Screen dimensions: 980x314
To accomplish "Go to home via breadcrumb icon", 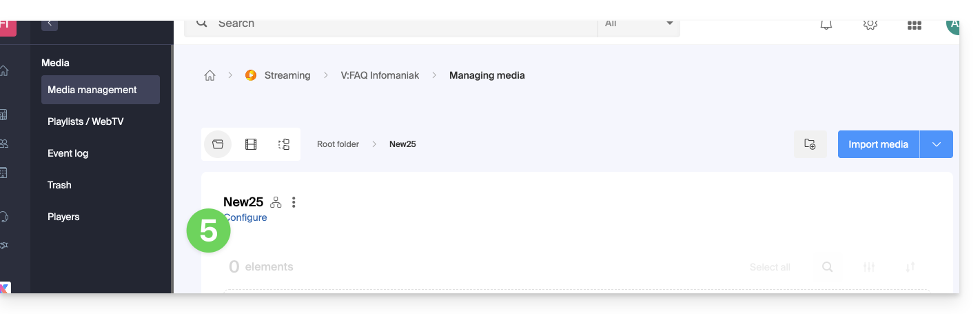I will [x=210, y=75].
